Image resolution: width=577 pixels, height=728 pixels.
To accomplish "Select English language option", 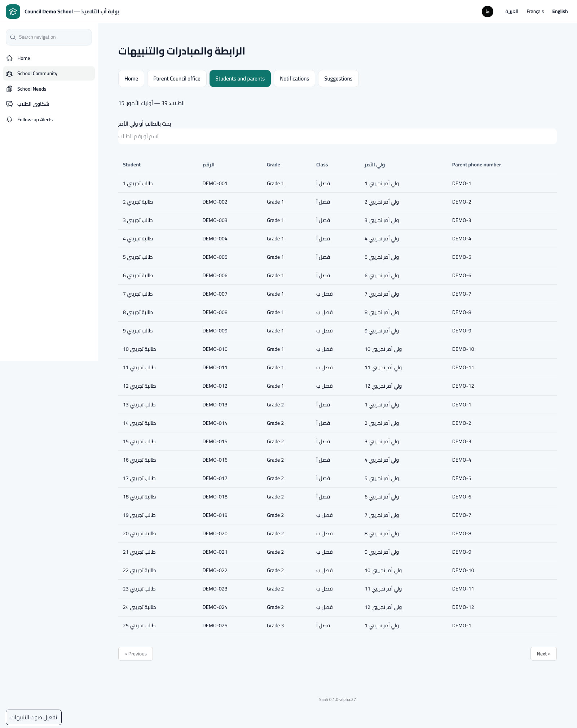I will coord(560,12).
